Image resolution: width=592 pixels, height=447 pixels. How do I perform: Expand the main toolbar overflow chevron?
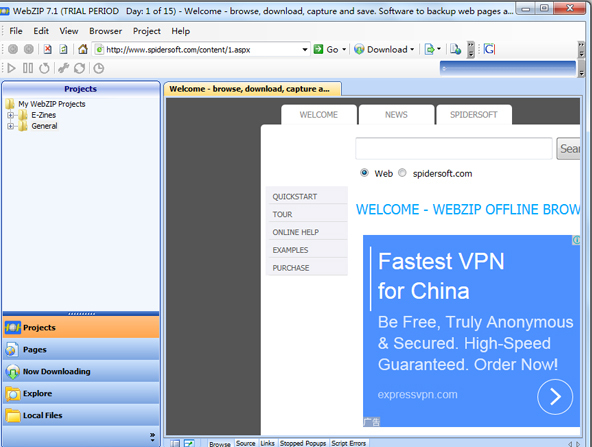coord(470,49)
